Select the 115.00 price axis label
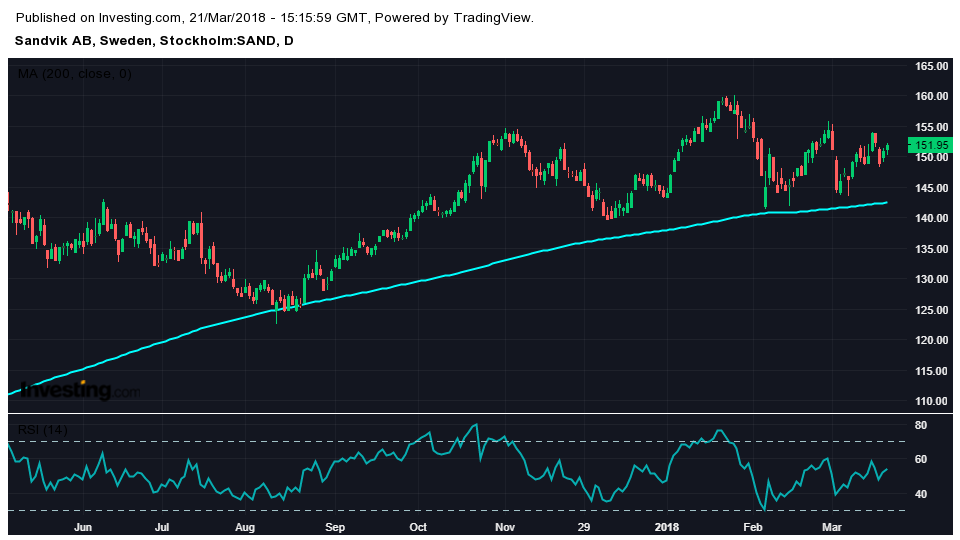960x540 pixels. [931, 371]
